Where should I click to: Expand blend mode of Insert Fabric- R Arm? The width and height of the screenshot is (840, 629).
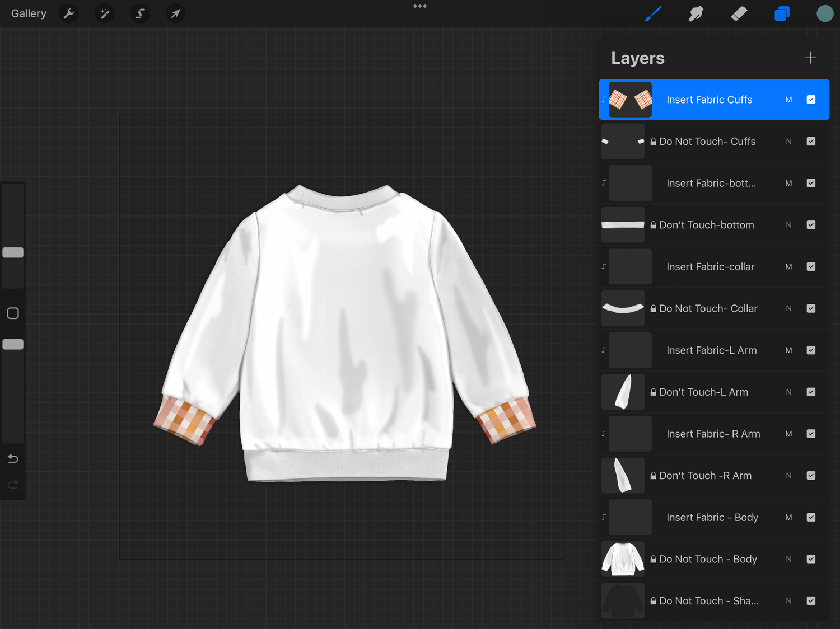788,434
